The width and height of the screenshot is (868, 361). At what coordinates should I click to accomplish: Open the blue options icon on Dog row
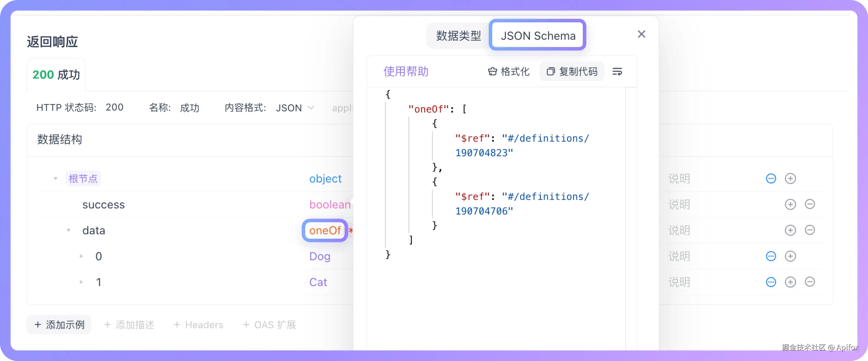tap(771, 256)
